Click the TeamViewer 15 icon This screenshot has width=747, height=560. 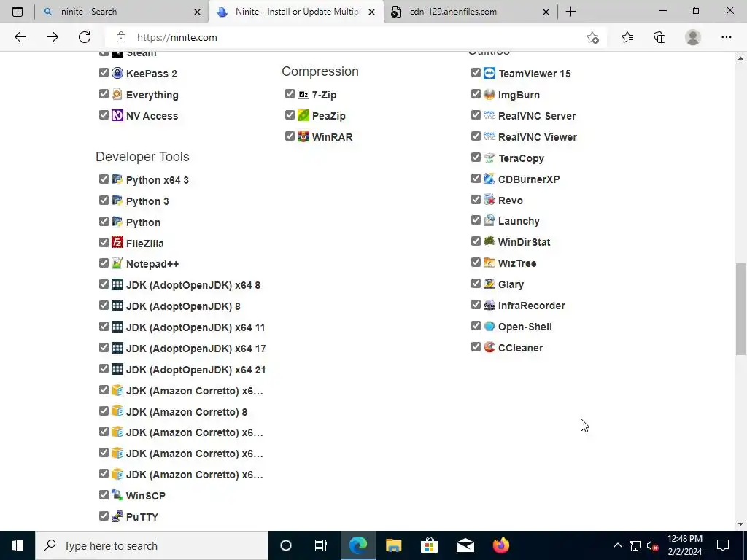[x=489, y=73]
